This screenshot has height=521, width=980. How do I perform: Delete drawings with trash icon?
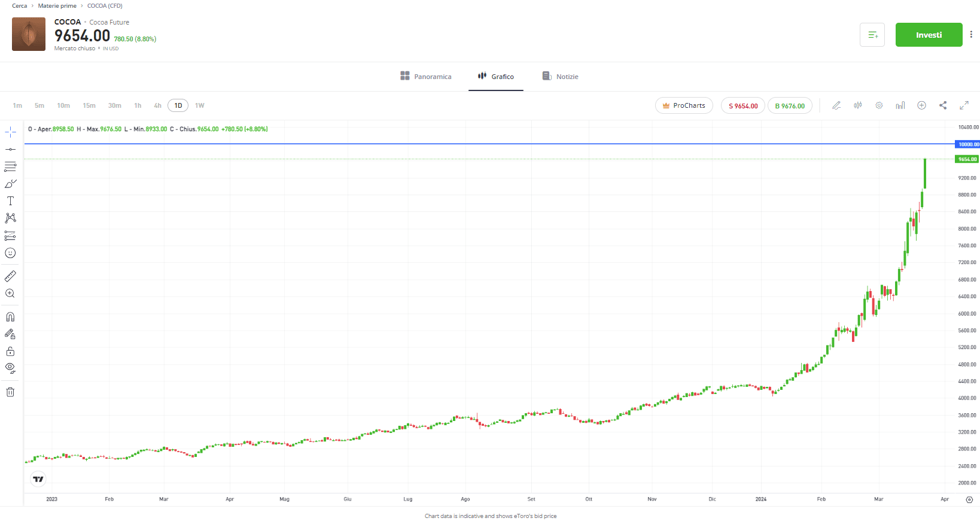point(10,392)
